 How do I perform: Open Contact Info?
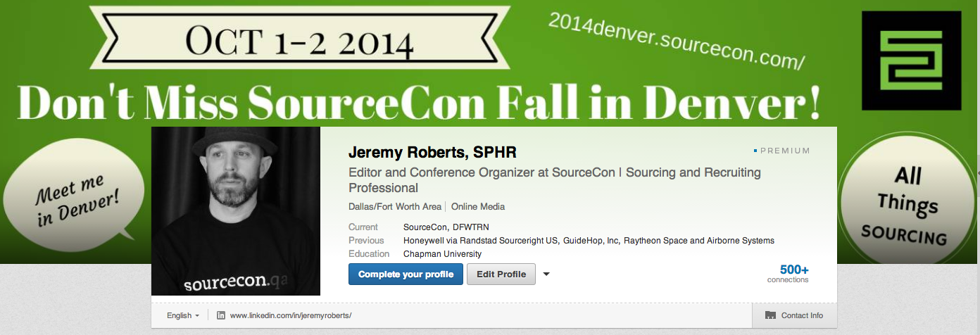pos(794,315)
